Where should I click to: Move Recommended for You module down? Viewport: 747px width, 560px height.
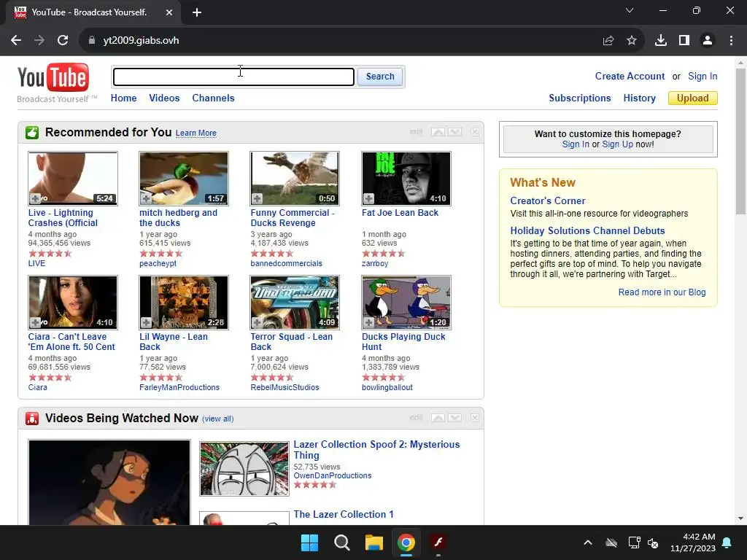[x=455, y=132]
